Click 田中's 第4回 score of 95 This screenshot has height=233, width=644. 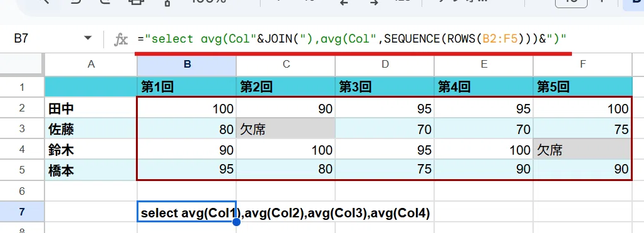click(x=484, y=108)
